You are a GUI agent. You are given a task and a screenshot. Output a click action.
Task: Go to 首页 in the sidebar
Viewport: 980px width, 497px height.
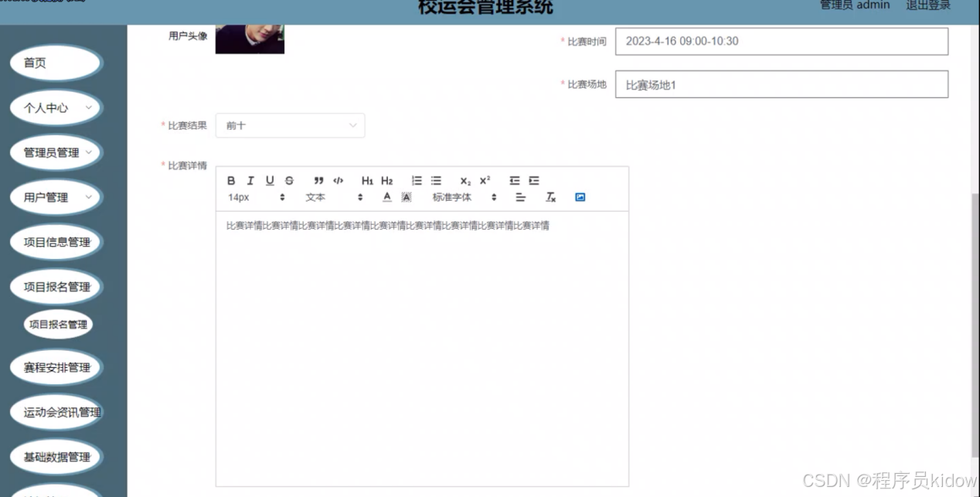pyautogui.click(x=56, y=63)
